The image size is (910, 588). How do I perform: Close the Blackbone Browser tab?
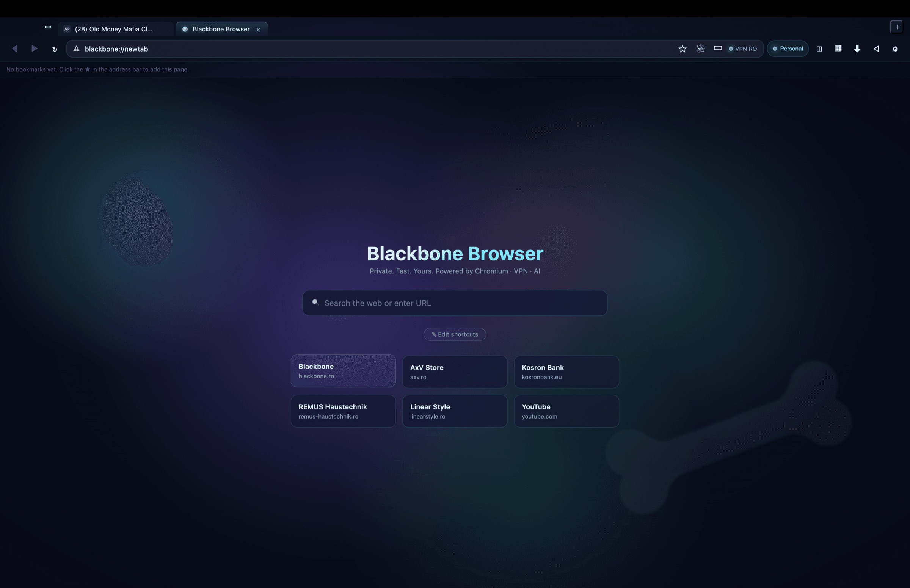[x=258, y=30]
